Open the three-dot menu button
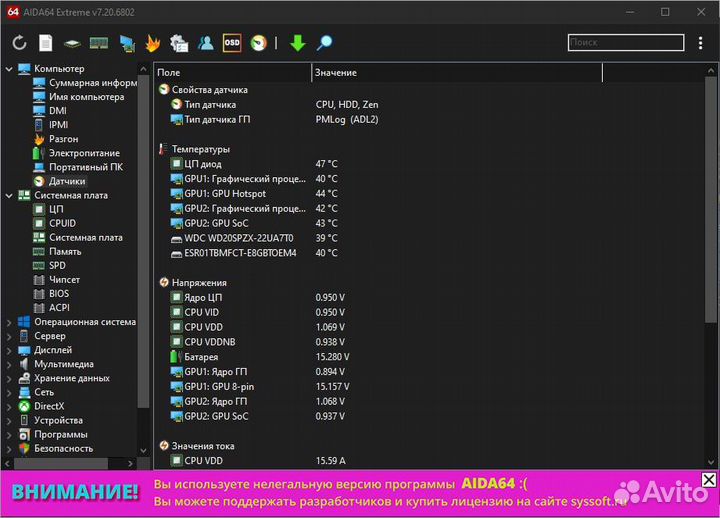 (700, 43)
